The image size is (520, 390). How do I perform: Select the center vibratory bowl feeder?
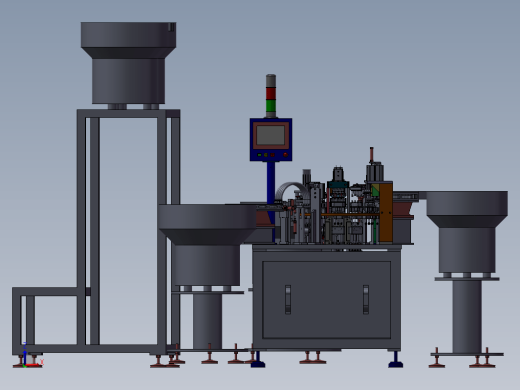[207, 245]
